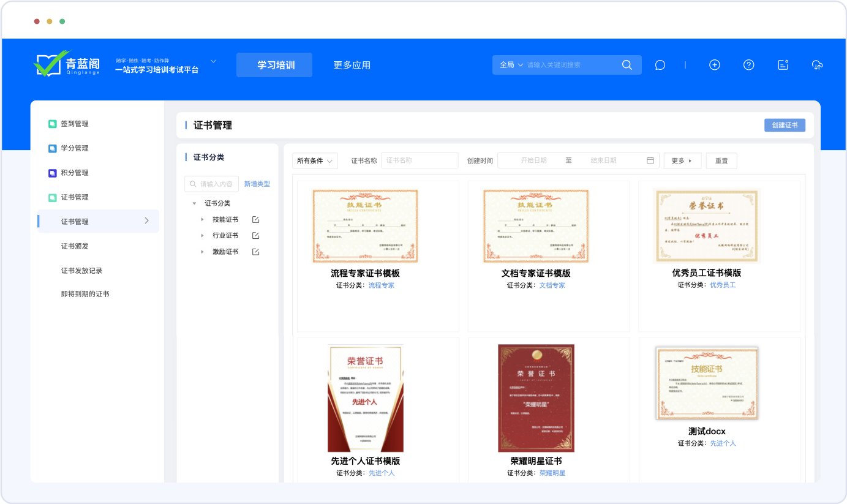
Task: Edit the 激励证书 category icon
Action: pos(255,252)
